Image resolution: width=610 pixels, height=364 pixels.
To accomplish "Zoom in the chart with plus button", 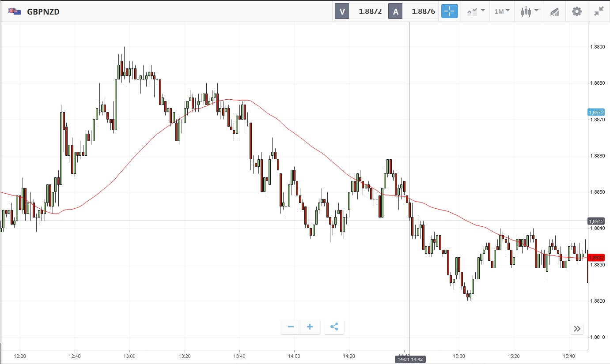I will pyautogui.click(x=310, y=327).
